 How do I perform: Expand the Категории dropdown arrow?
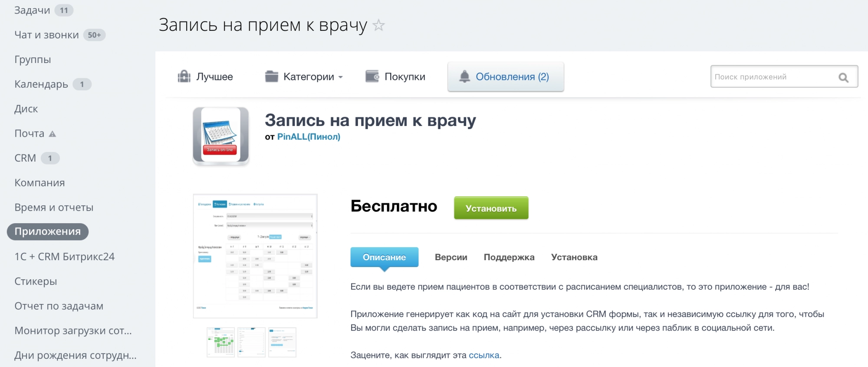pos(341,77)
